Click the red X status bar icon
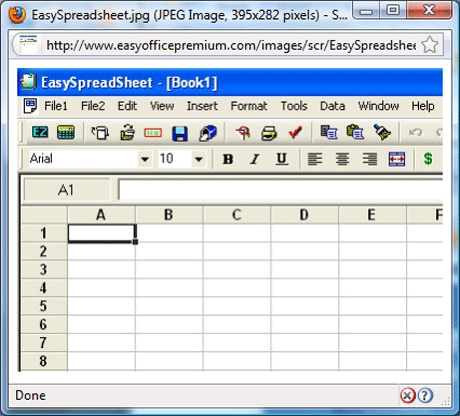This screenshot has height=416, width=460. tap(407, 396)
